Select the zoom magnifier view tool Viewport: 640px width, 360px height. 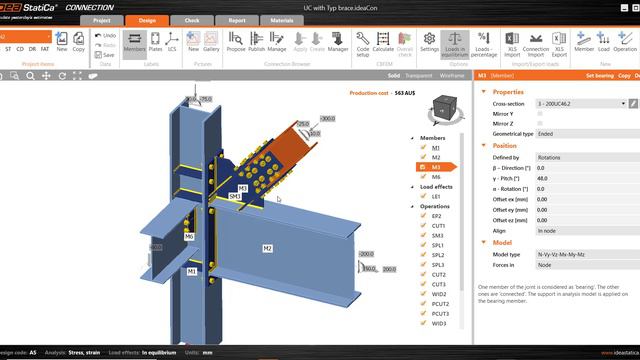30,76
